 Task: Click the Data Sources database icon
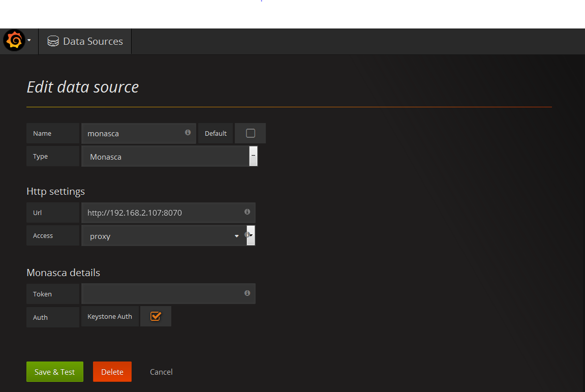[53, 41]
